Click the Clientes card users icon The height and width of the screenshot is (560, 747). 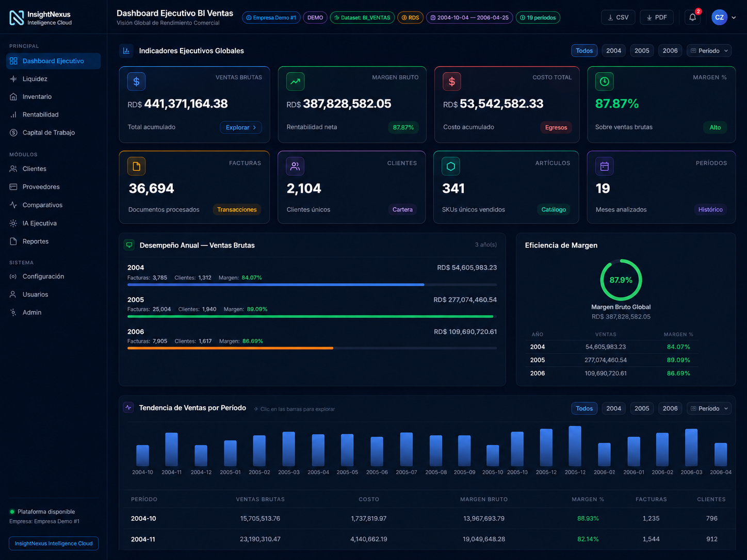[295, 166]
